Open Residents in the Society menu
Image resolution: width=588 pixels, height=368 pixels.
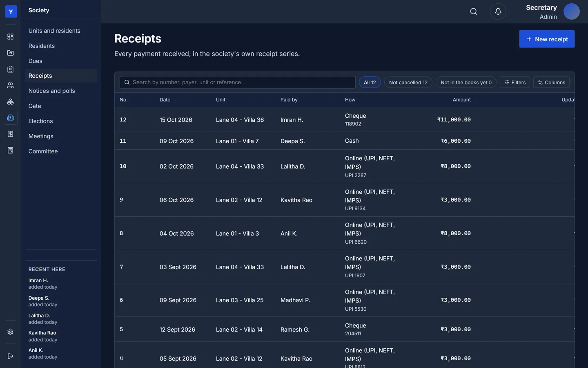click(61, 46)
